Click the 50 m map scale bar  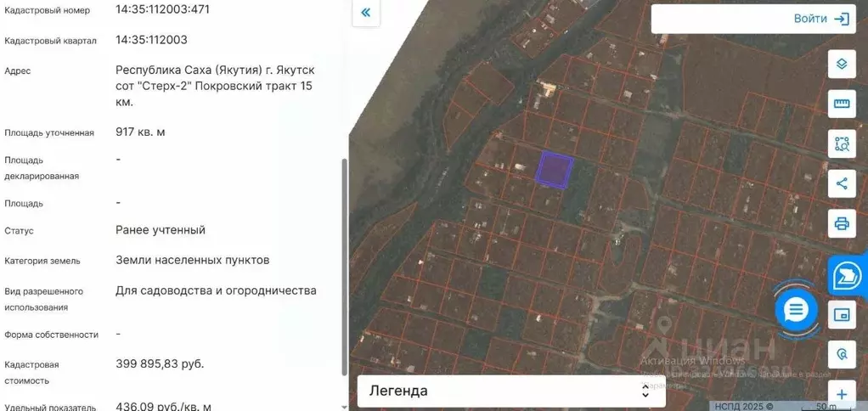point(827,407)
